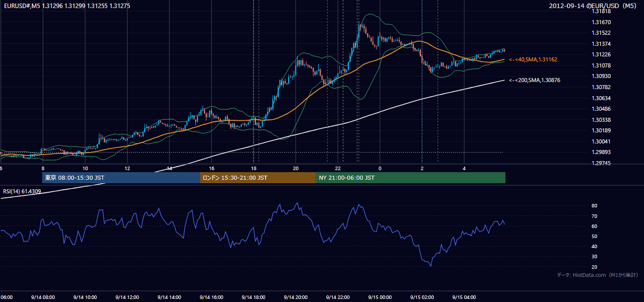The height and width of the screenshot is (302, 644).
Task: Click the 9/14 12:00 bottom time label
Action: (126, 297)
